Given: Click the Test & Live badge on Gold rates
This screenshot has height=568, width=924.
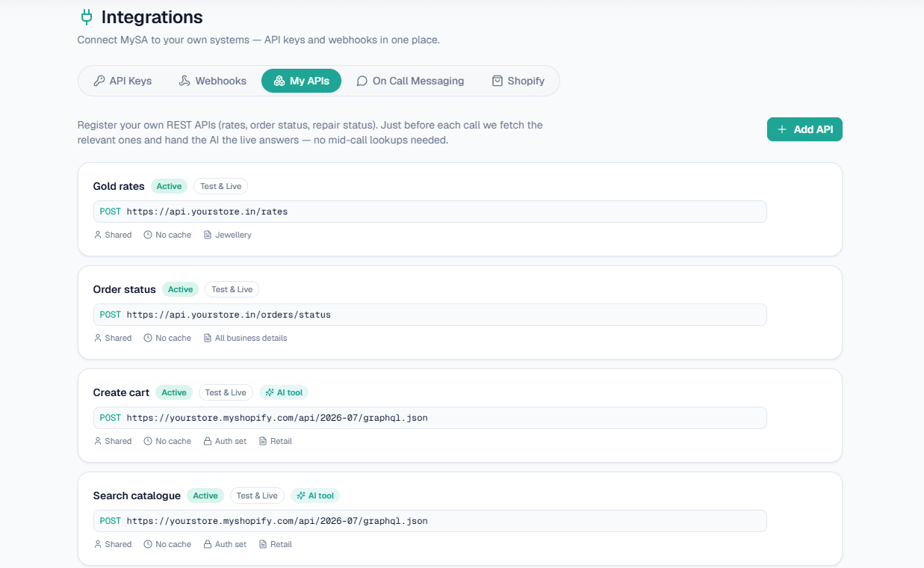Looking at the screenshot, I should click(221, 186).
